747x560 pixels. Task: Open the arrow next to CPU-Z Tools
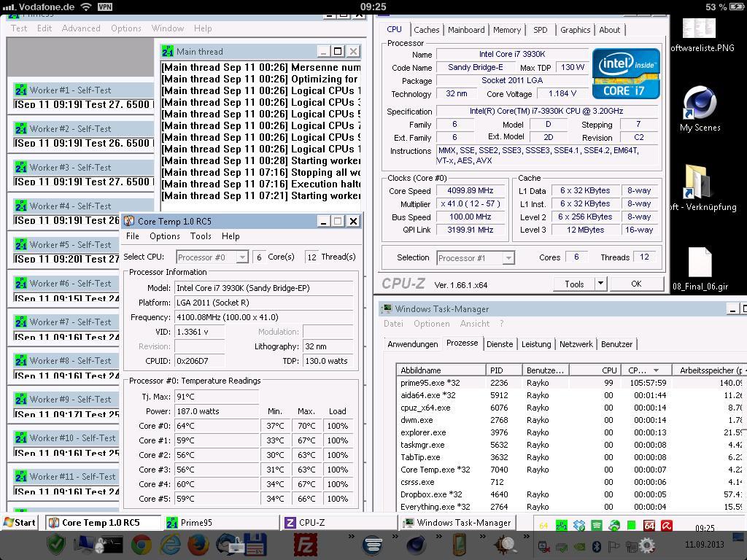pyautogui.click(x=600, y=284)
